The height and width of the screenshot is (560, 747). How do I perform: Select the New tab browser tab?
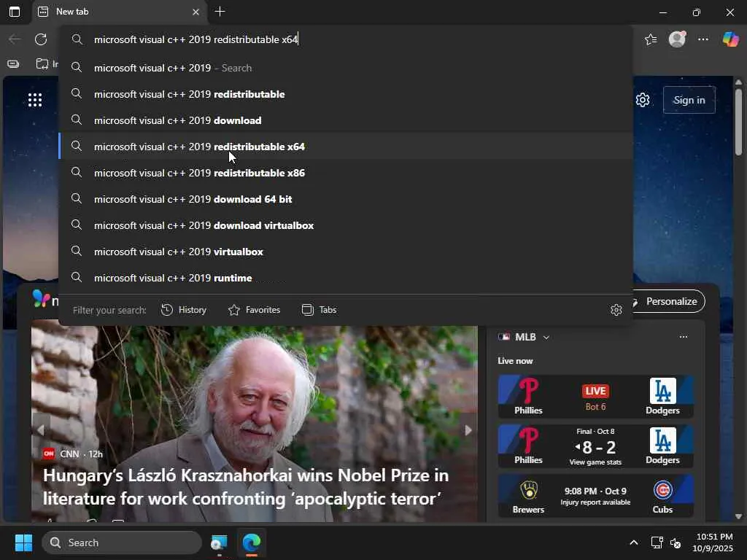coord(119,12)
